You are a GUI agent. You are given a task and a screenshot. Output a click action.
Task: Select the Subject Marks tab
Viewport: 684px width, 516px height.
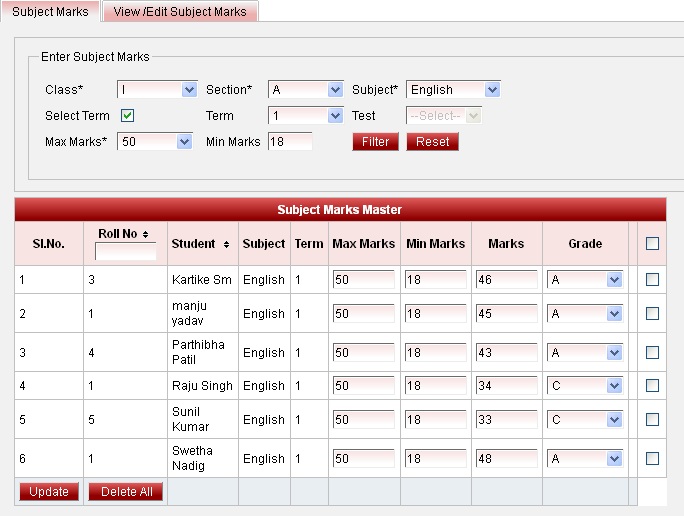click(x=50, y=12)
